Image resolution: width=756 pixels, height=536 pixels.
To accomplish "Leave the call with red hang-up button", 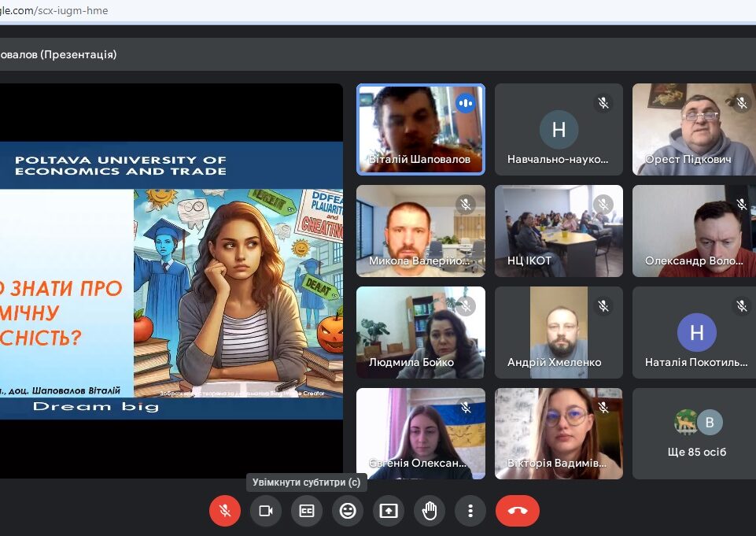I will pyautogui.click(x=518, y=511).
